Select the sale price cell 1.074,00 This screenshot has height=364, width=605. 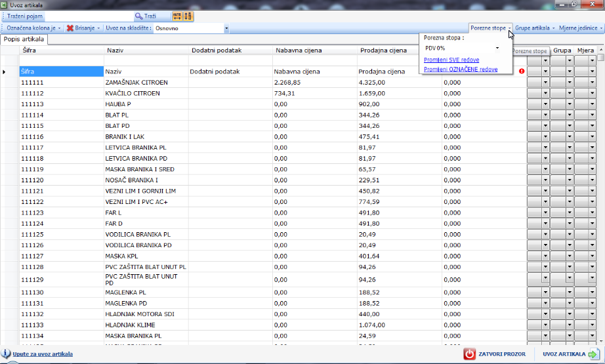tap(400, 325)
